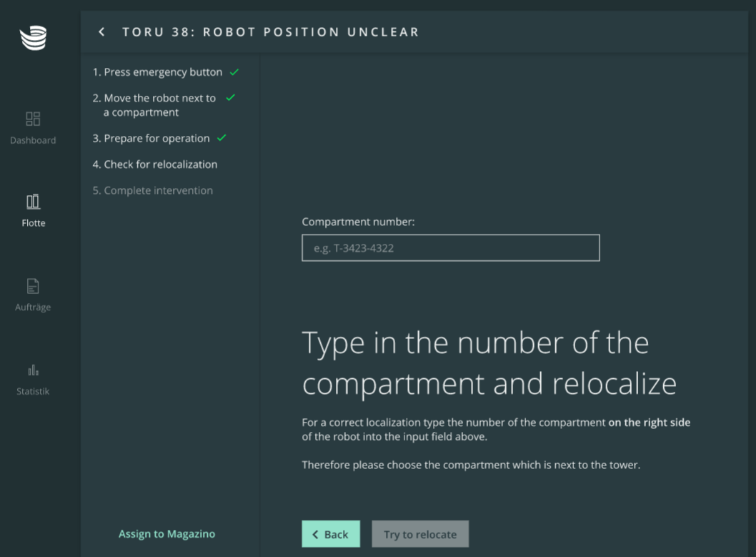Click green checkmark next to Press emergency button
Image resolution: width=756 pixels, height=557 pixels.
(x=234, y=72)
